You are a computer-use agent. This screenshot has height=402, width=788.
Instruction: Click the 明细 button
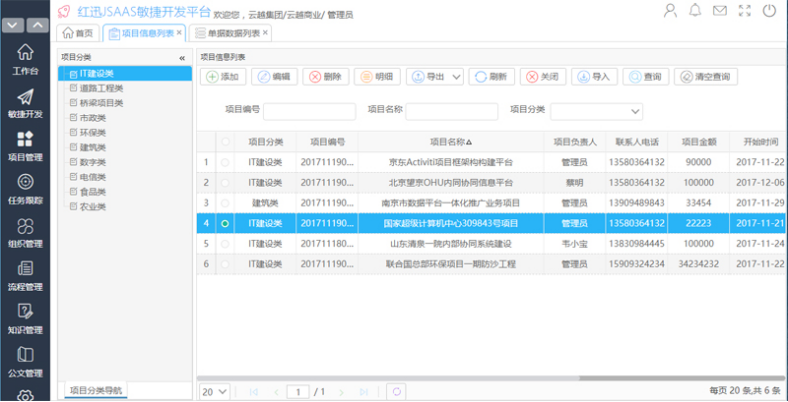tap(377, 77)
